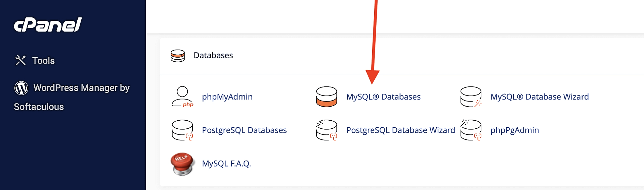Click the cPanel logo
644x190 pixels.
coord(48,24)
